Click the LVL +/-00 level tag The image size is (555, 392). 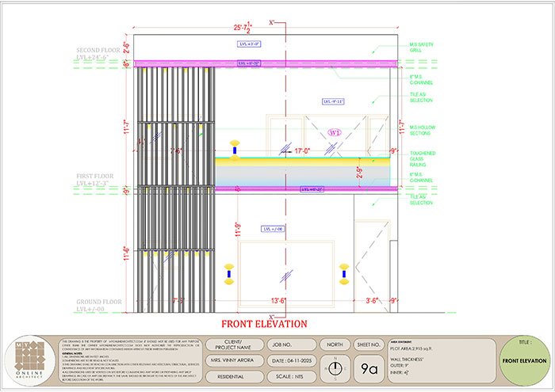pyautogui.click(x=274, y=229)
